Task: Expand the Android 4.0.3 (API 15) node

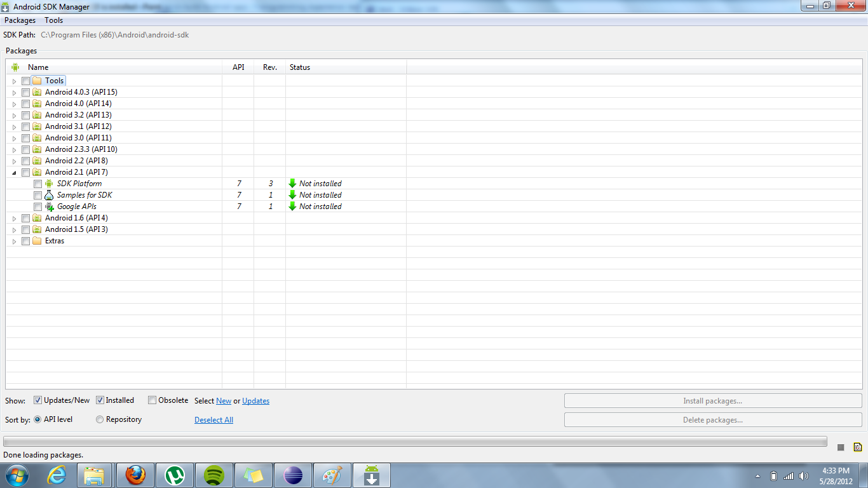Action: pyautogui.click(x=14, y=93)
